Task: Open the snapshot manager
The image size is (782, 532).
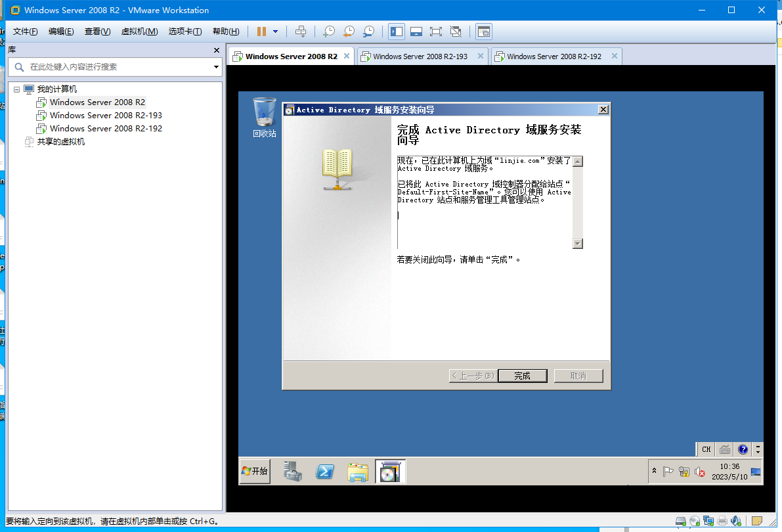Action: point(368,32)
